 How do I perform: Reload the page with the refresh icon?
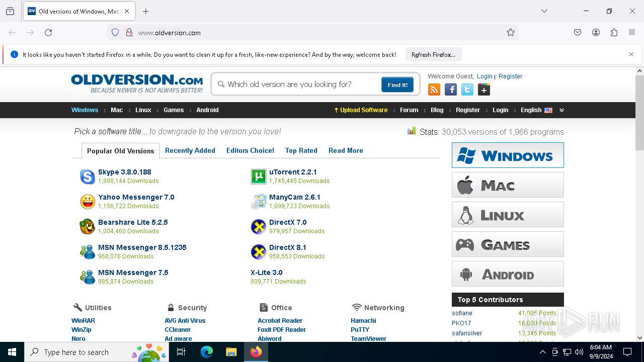pyautogui.click(x=48, y=33)
